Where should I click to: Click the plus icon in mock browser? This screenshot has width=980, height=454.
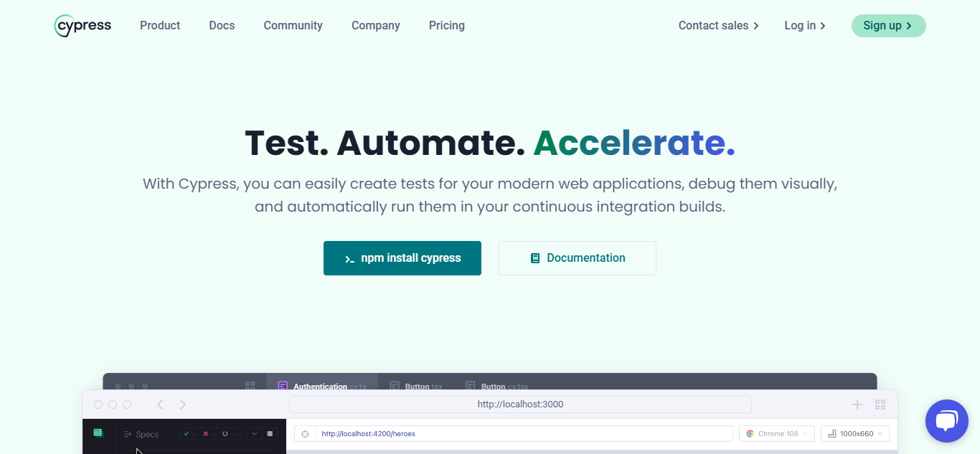coord(857,405)
